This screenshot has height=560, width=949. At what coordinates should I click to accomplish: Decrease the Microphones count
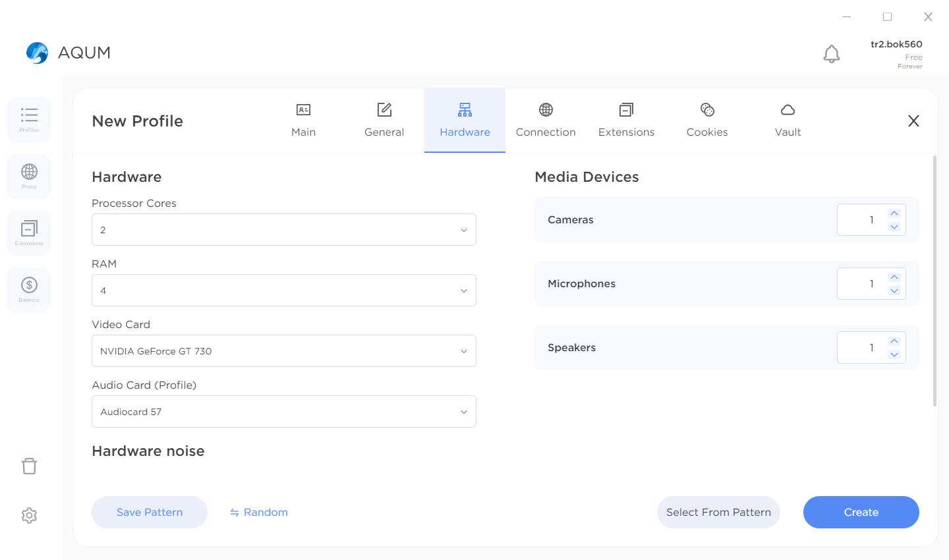pos(894,291)
